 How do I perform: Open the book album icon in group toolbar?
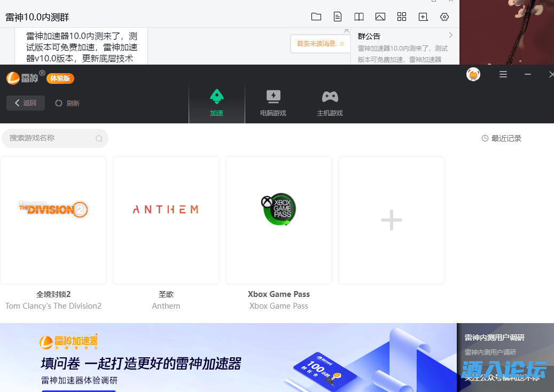359,17
